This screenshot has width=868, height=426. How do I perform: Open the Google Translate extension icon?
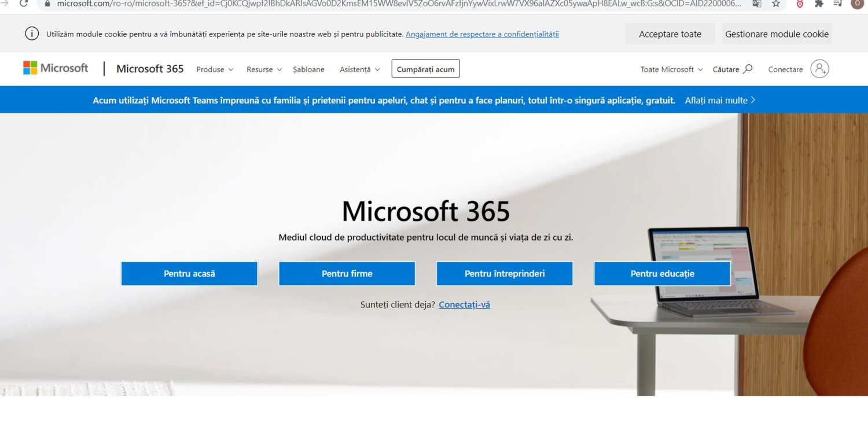756,4
